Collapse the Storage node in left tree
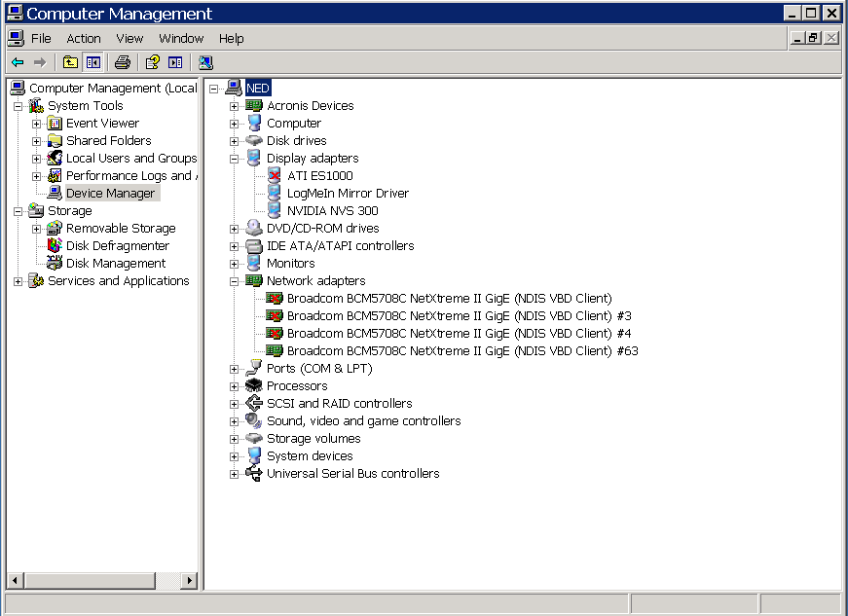This screenshot has height=616, width=848. [x=18, y=211]
